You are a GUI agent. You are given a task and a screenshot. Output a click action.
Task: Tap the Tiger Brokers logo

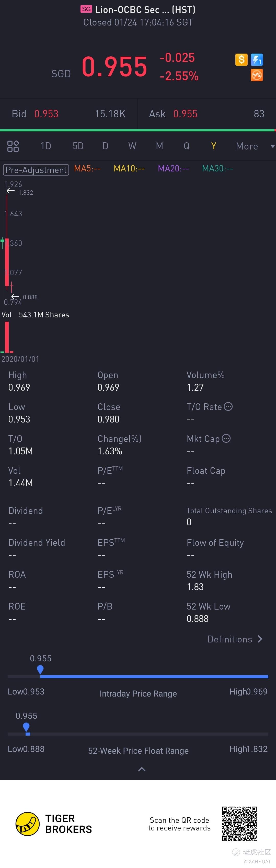coord(28,824)
